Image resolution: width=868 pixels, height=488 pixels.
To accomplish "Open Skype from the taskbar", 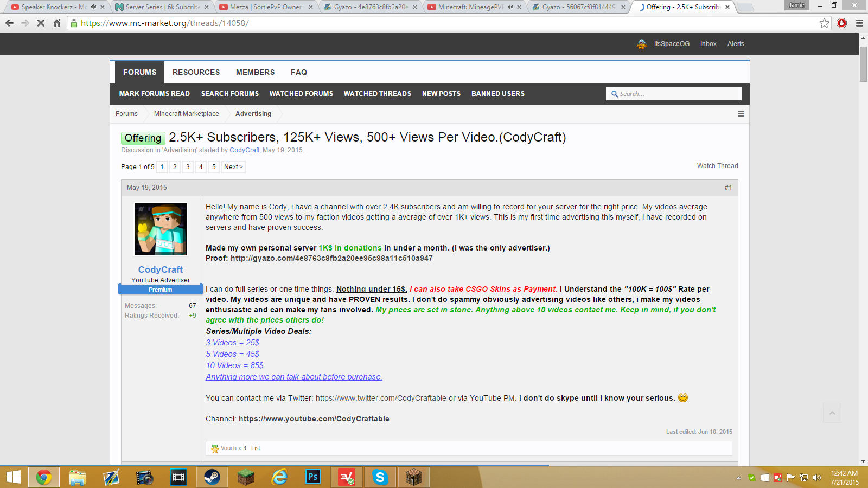I will click(380, 477).
